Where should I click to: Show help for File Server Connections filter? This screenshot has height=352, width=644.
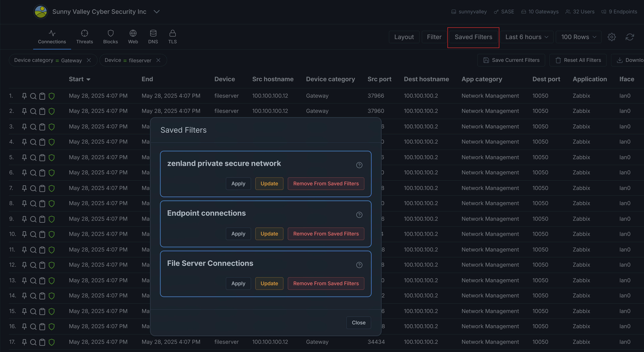[359, 265]
